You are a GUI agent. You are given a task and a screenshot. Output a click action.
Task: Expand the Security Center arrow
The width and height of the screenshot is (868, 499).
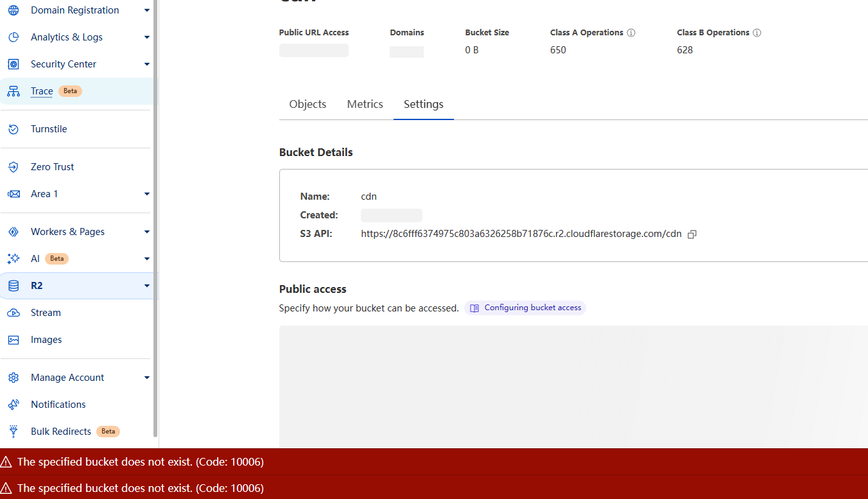tap(147, 64)
